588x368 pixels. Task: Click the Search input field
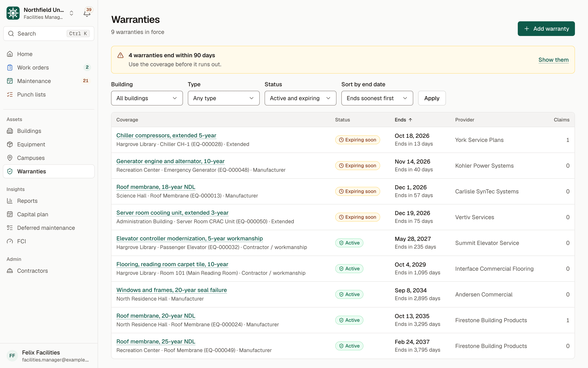(x=49, y=34)
